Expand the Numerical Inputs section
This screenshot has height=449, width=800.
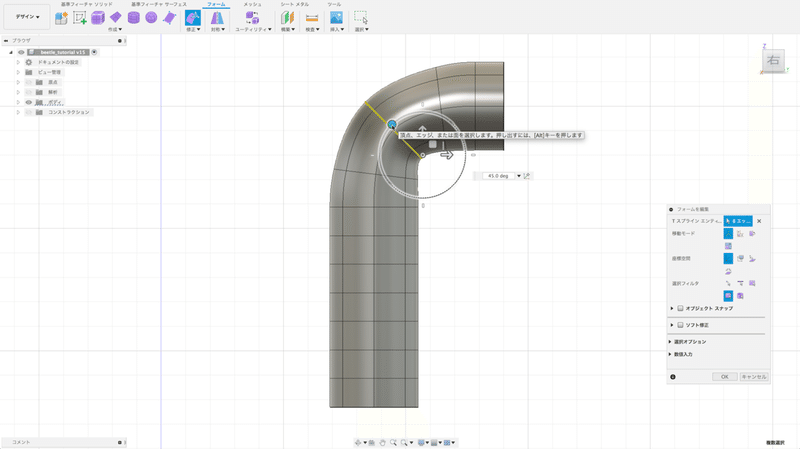(x=670, y=354)
